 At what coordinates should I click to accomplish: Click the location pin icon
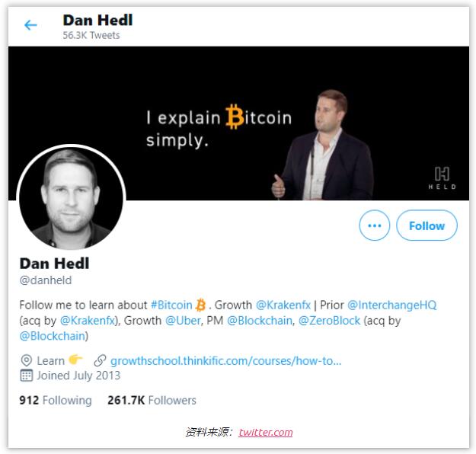[26, 360]
